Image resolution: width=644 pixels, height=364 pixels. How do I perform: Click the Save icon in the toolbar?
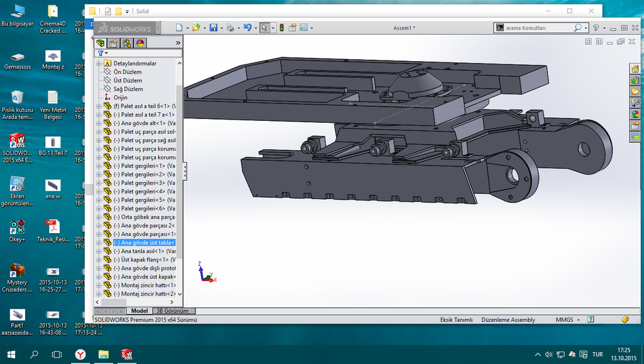click(213, 28)
